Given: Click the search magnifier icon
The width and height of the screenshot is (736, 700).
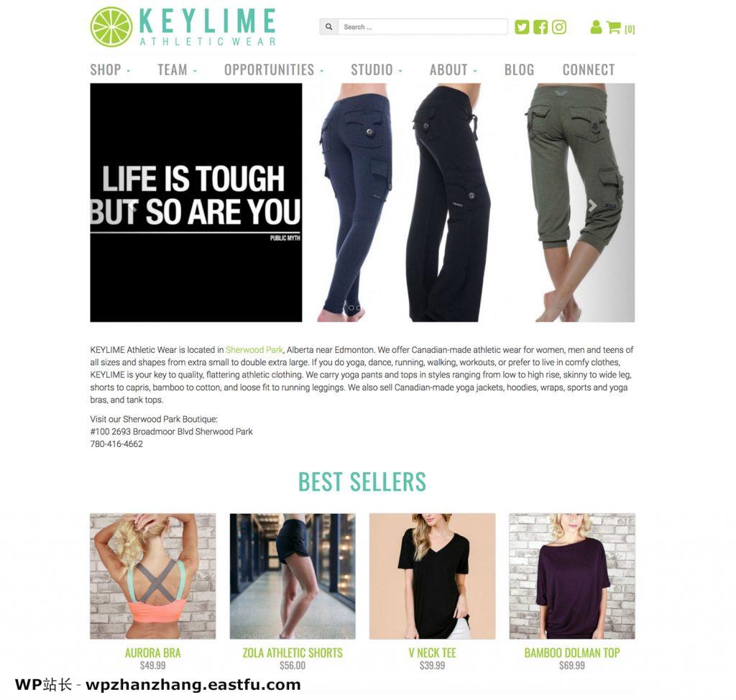Looking at the screenshot, I should click(x=328, y=27).
